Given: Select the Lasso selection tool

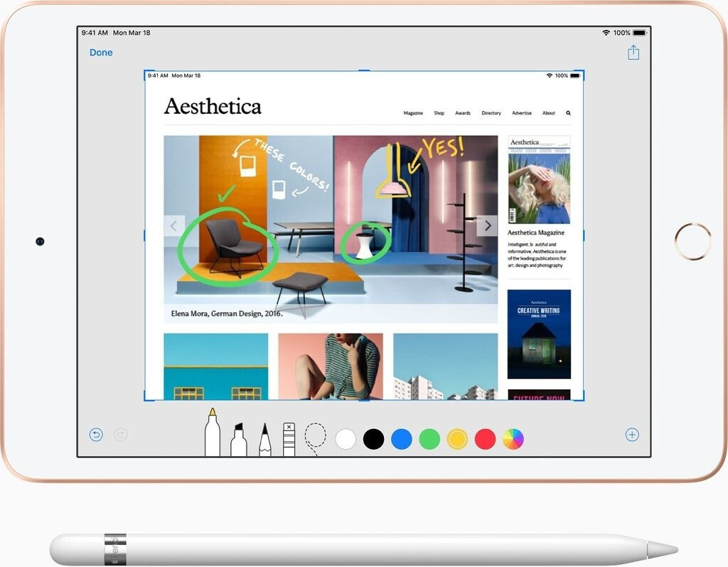Looking at the screenshot, I should tap(315, 438).
